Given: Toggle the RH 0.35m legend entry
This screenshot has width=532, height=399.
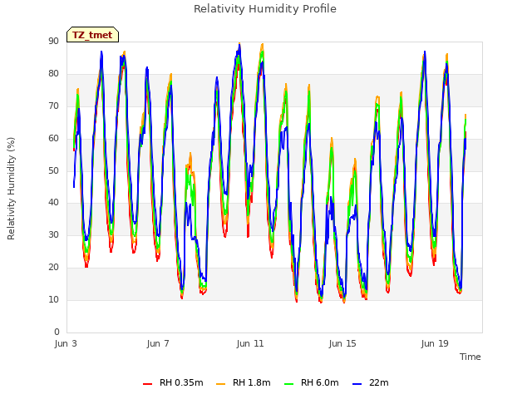Looking at the screenshot, I should coord(173,382).
